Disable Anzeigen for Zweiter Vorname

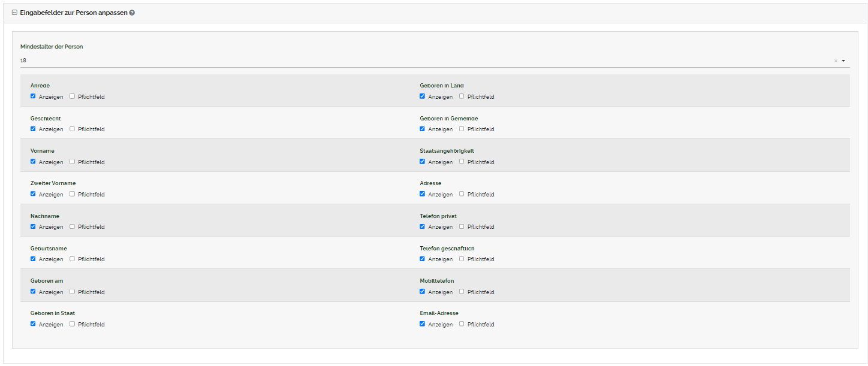(33, 193)
